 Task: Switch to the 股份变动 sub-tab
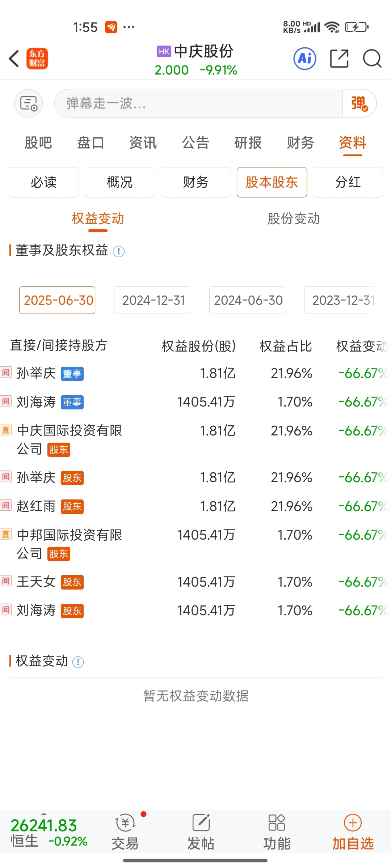pos(294,219)
